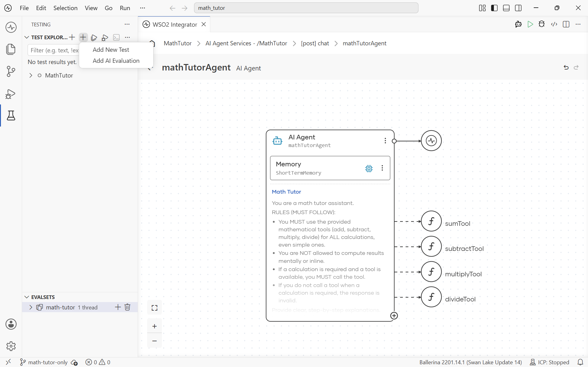Click the math_tutor command center search box

(306, 8)
